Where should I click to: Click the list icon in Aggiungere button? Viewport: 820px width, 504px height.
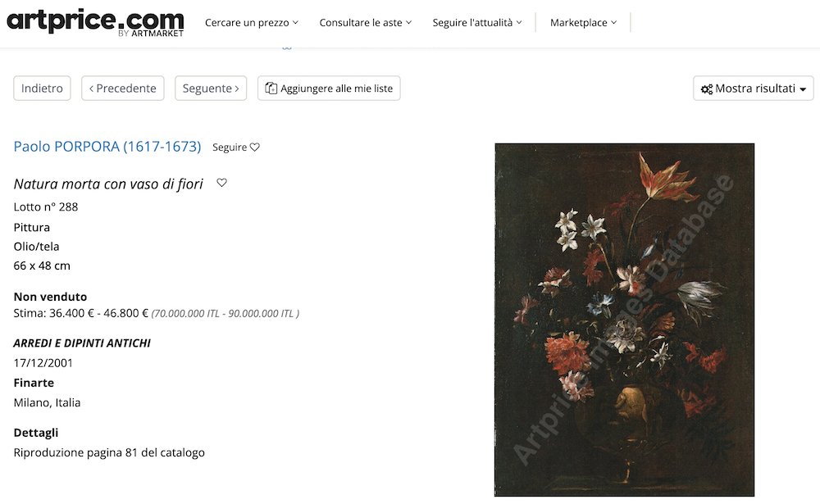(271, 89)
